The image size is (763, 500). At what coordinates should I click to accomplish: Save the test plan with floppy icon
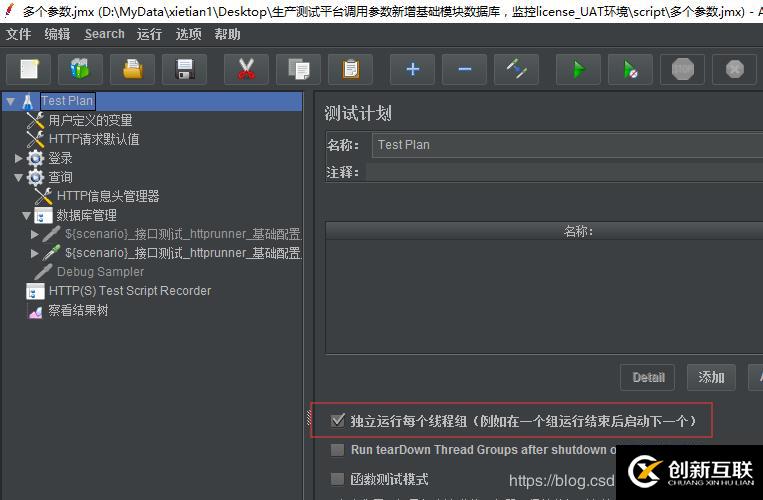point(184,69)
